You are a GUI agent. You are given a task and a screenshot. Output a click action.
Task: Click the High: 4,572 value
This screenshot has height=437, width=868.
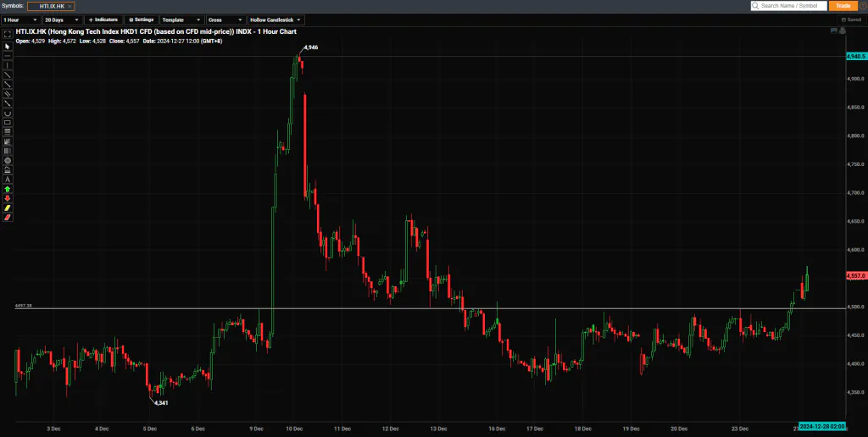pos(61,41)
